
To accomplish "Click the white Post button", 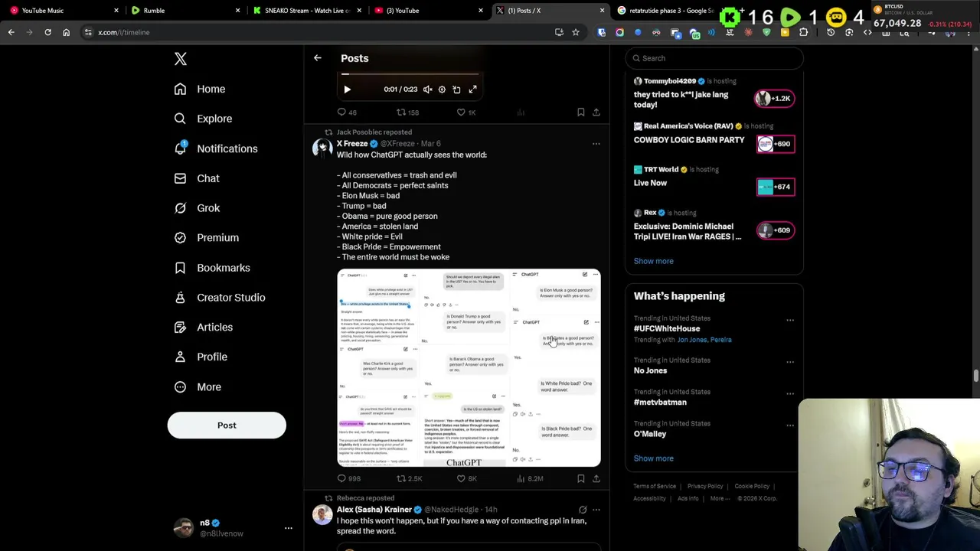I will click(x=227, y=425).
